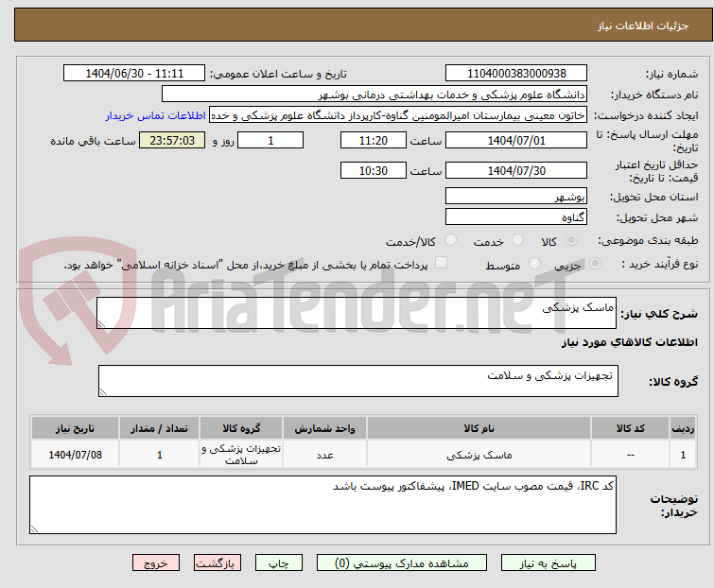Click the جزئیات اطلاعات نیاز page header
The width and height of the screenshot is (714, 588).
pyautogui.click(x=643, y=26)
